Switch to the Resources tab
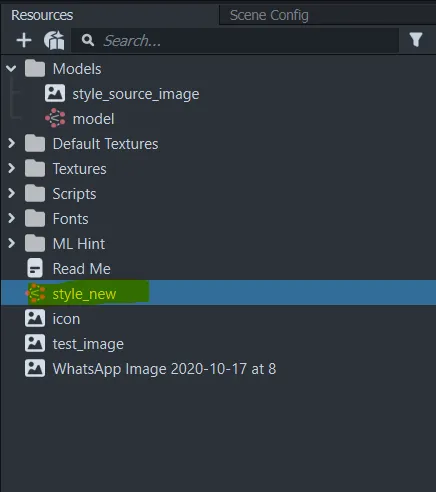Image resolution: width=436 pixels, height=492 pixels. point(42,15)
